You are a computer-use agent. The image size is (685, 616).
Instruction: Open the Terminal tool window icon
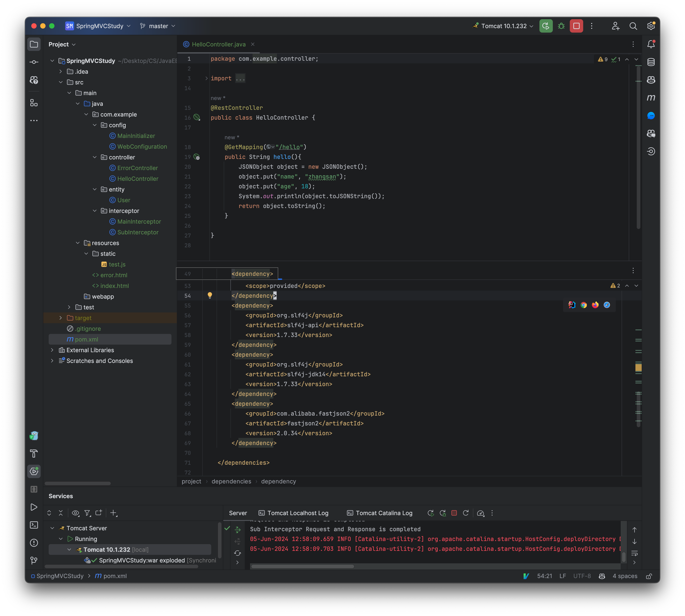coord(34,525)
